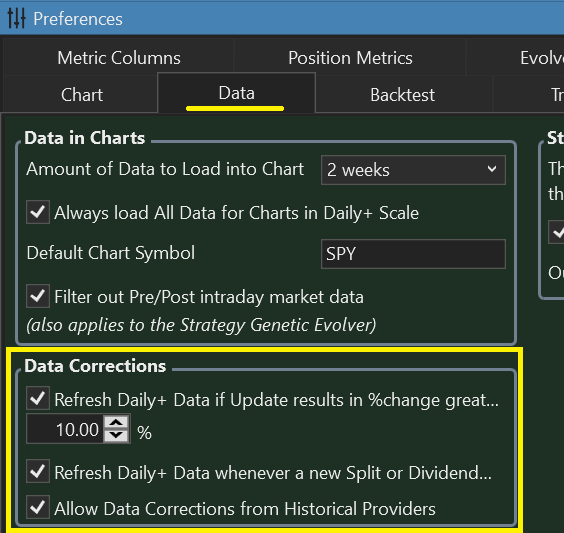Click the Preferences sliders icon in title bar
Screen dimensions: 564x533
16,18
